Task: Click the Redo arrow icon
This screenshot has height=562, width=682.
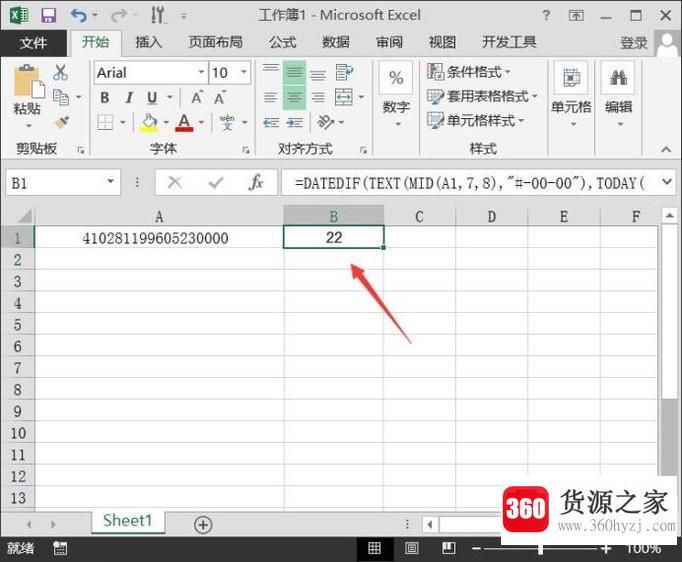Action: pyautogui.click(x=118, y=16)
